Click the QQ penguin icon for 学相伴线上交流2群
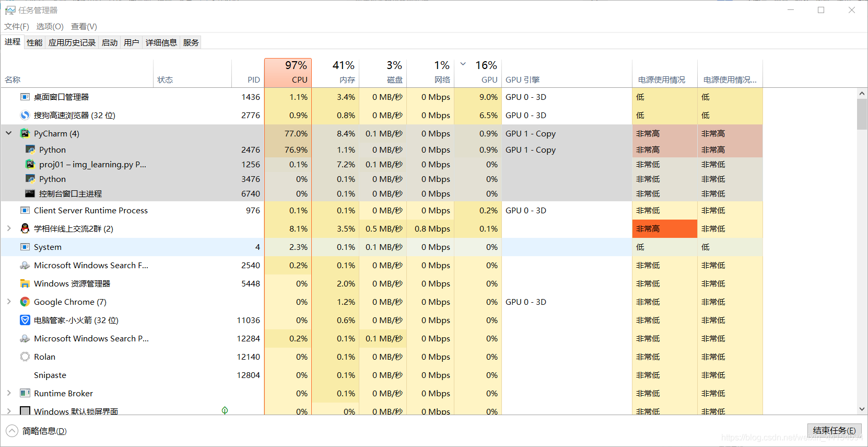This screenshot has height=447, width=868. click(x=25, y=228)
